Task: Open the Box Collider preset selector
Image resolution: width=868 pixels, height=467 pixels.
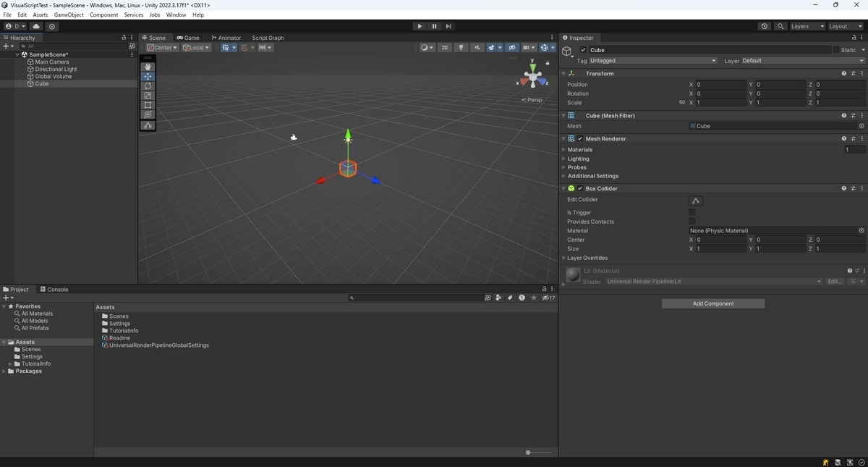Action: [853, 188]
